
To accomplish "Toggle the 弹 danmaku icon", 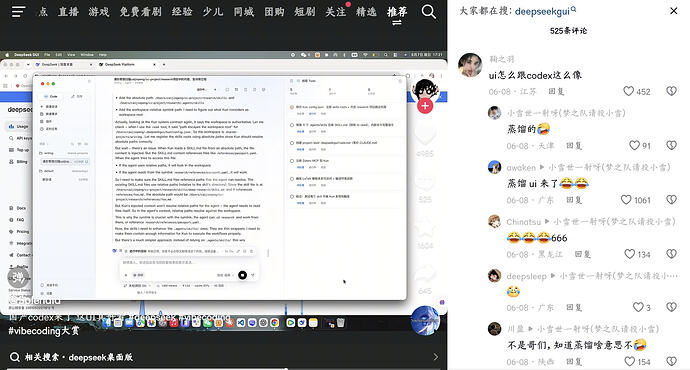I will tap(18, 277).
